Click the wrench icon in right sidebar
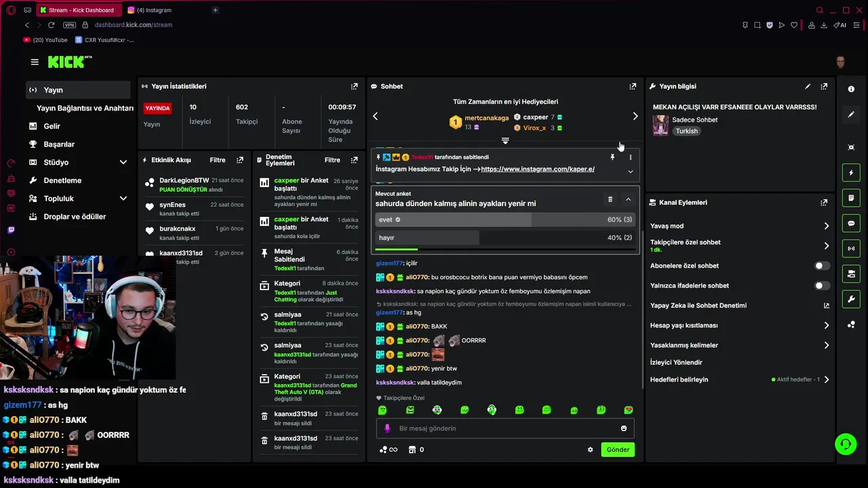Image resolution: width=868 pixels, height=488 pixels. 851,299
